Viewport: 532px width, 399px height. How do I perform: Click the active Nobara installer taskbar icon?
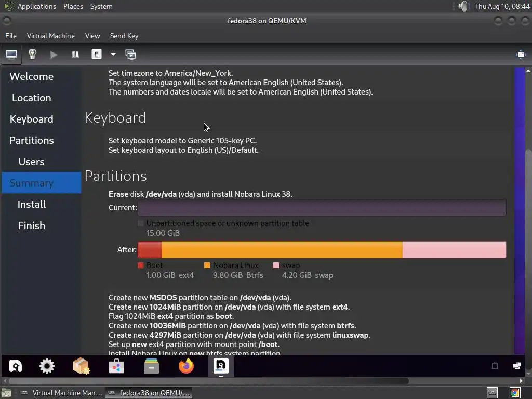click(221, 366)
